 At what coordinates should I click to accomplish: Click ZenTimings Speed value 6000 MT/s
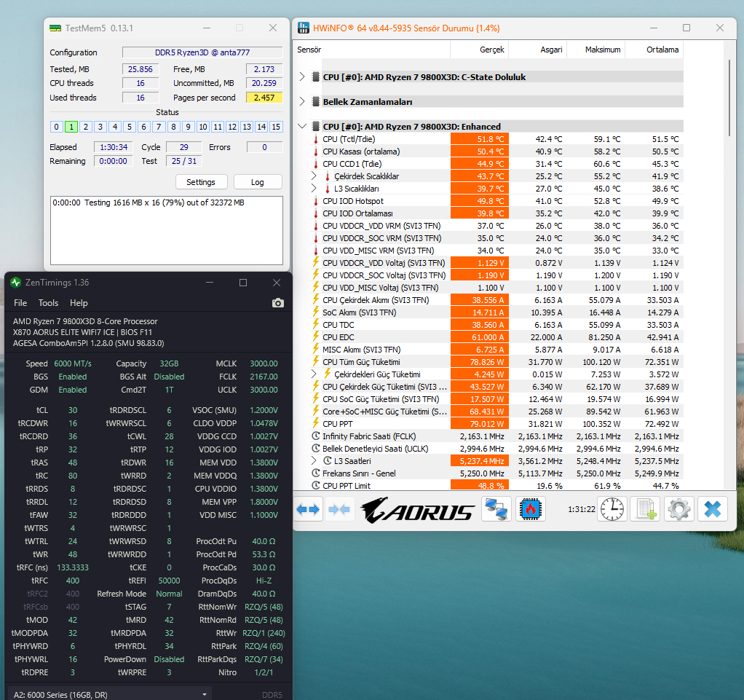[x=73, y=363]
